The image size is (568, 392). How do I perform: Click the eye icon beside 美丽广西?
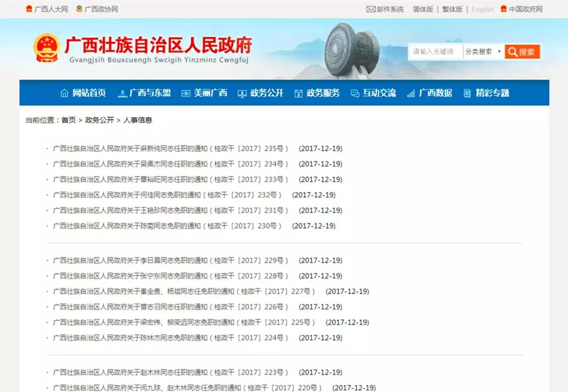(x=185, y=94)
